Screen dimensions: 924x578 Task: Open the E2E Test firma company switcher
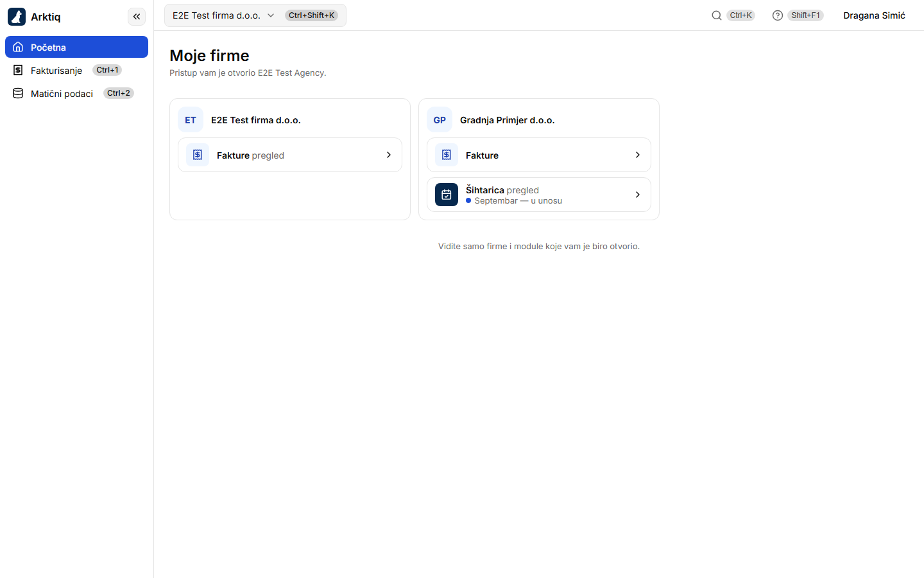point(255,15)
